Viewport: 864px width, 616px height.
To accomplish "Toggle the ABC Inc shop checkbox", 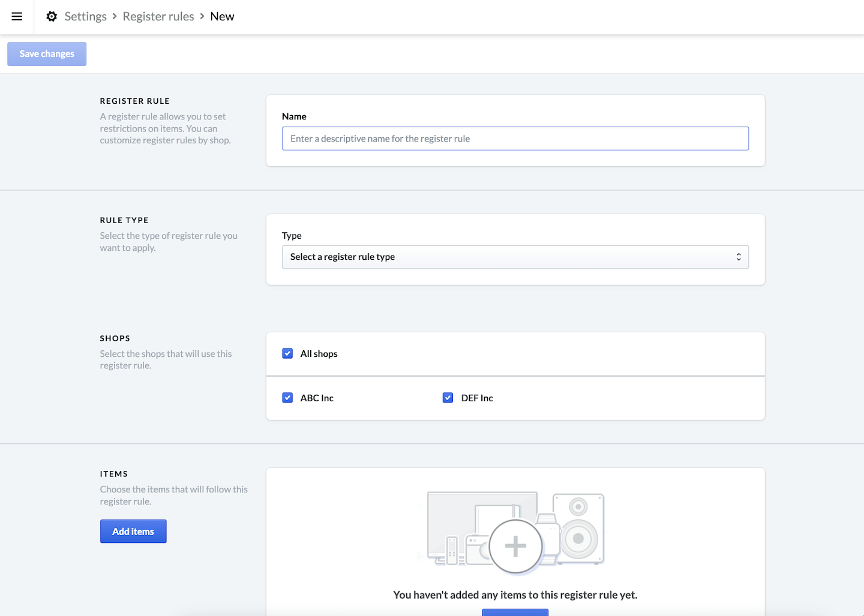I will (287, 398).
